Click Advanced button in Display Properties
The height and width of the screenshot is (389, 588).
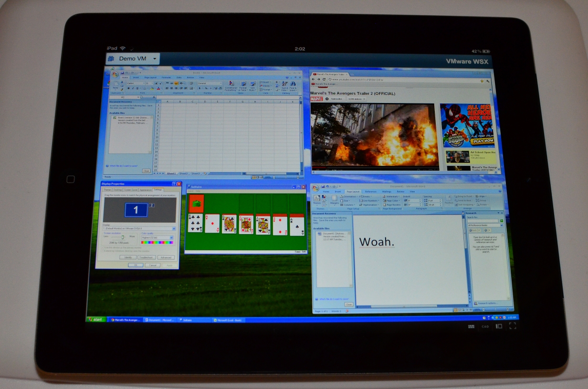point(166,257)
